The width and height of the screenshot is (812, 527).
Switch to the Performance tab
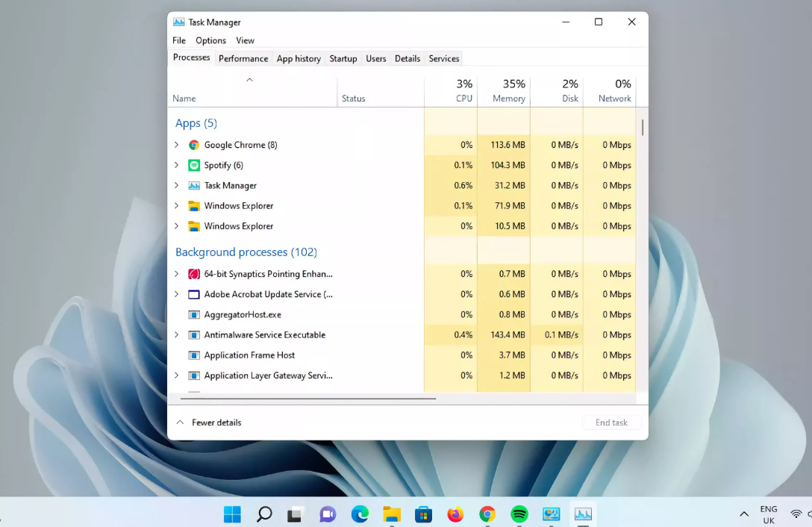click(x=243, y=58)
